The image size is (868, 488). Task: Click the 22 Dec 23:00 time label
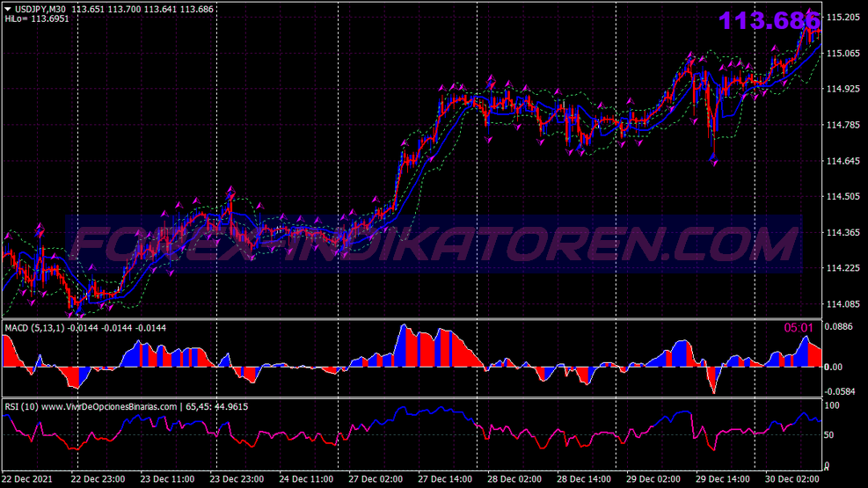tap(98, 479)
